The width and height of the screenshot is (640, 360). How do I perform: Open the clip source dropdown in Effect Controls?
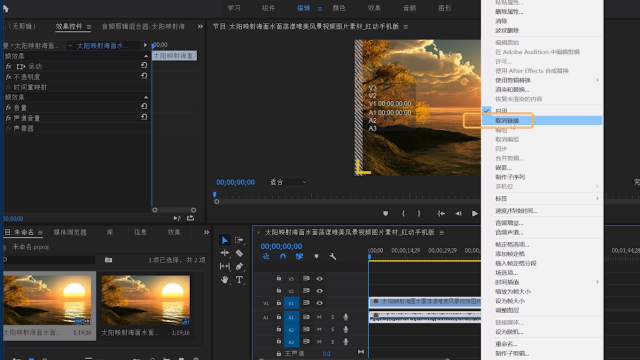tap(70, 45)
